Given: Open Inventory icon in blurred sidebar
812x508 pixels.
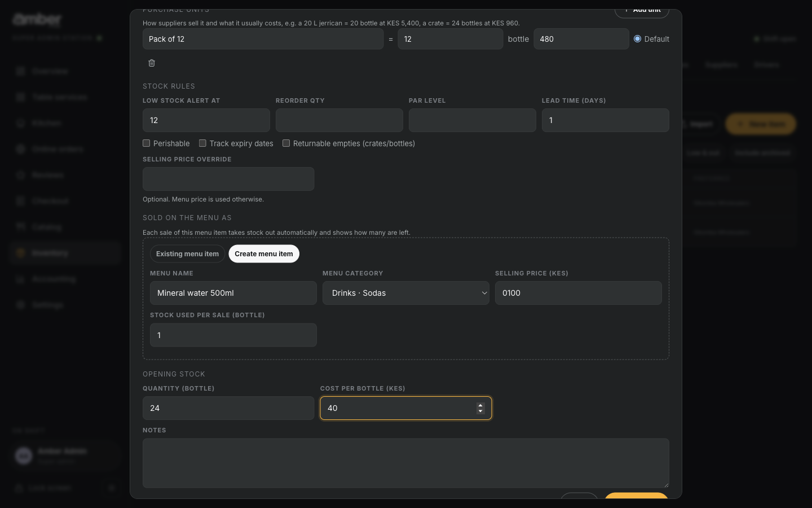Looking at the screenshot, I should [x=21, y=253].
